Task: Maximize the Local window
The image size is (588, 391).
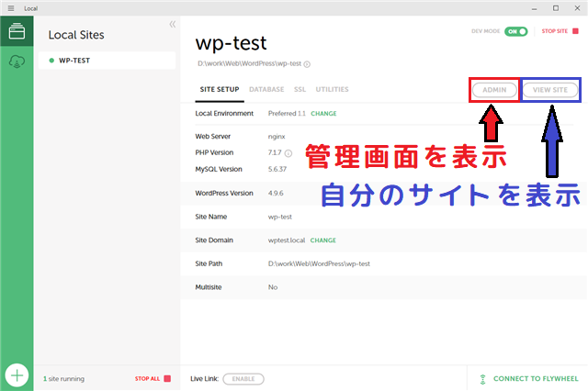Action: [556, 8]
